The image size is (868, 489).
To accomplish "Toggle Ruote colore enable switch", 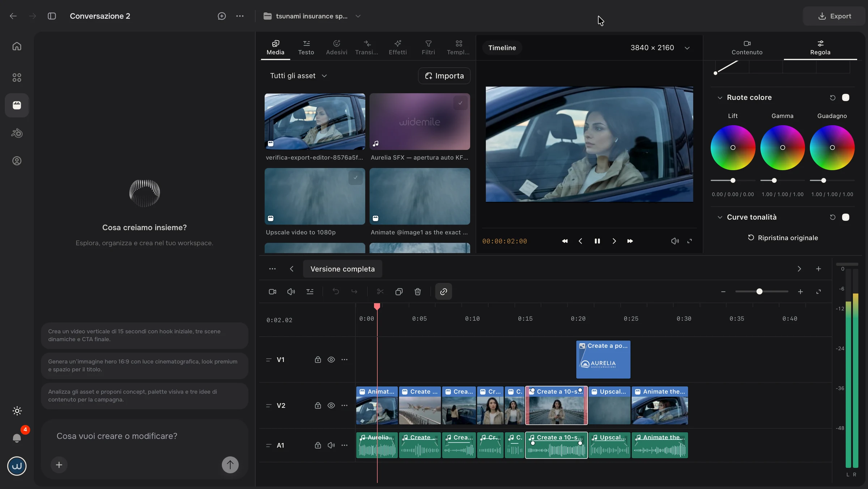I will point(846,97).
